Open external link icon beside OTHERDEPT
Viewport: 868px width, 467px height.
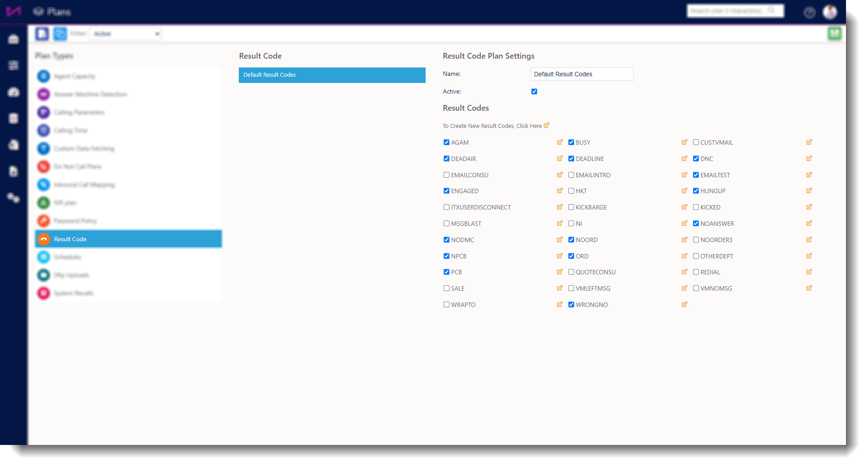809,256
